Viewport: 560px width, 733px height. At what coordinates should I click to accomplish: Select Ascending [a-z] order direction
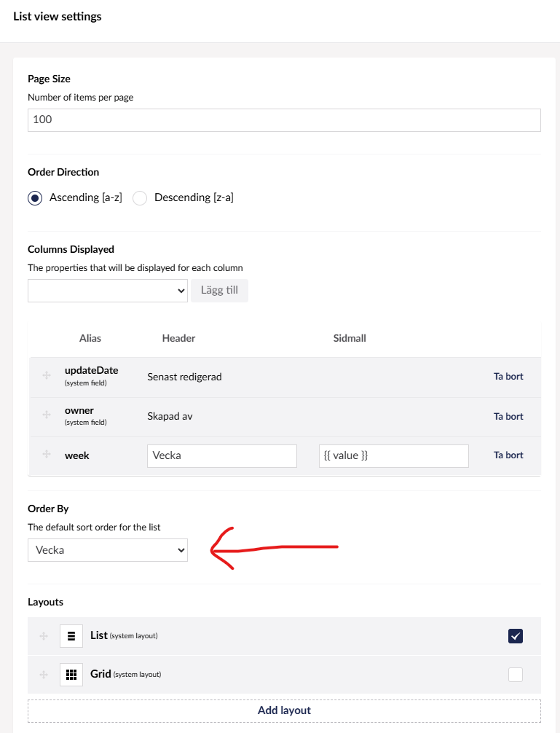click(x=36, y=198)
